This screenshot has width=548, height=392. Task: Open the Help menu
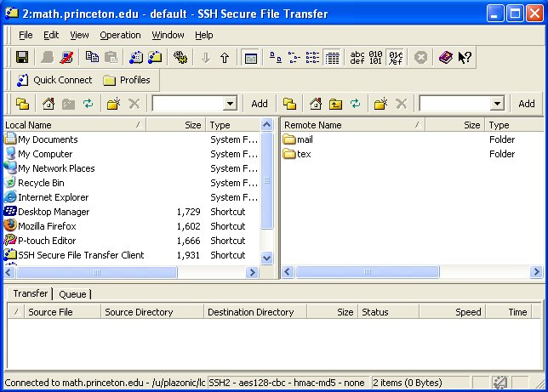203,35
